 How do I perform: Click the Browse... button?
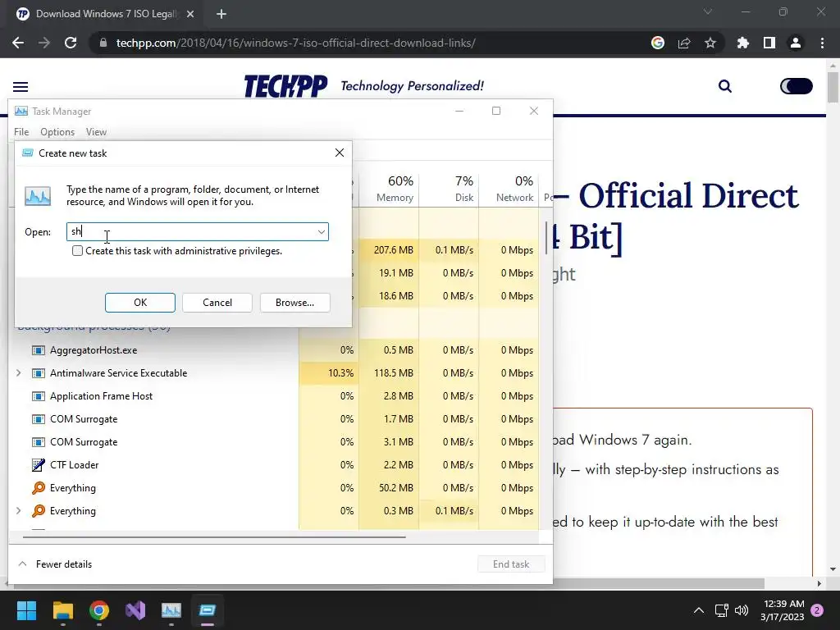(x=294, y=303)
